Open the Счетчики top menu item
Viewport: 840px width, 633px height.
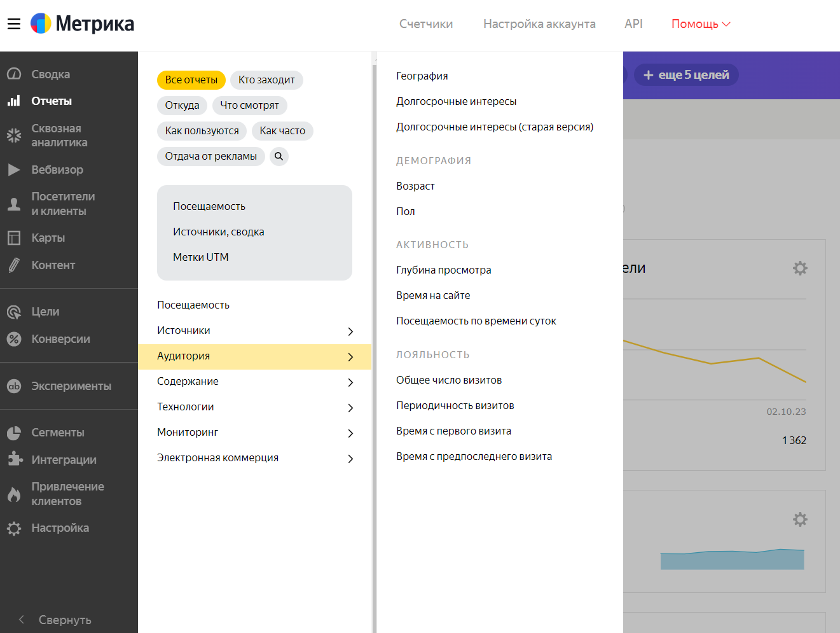(426, 24)
